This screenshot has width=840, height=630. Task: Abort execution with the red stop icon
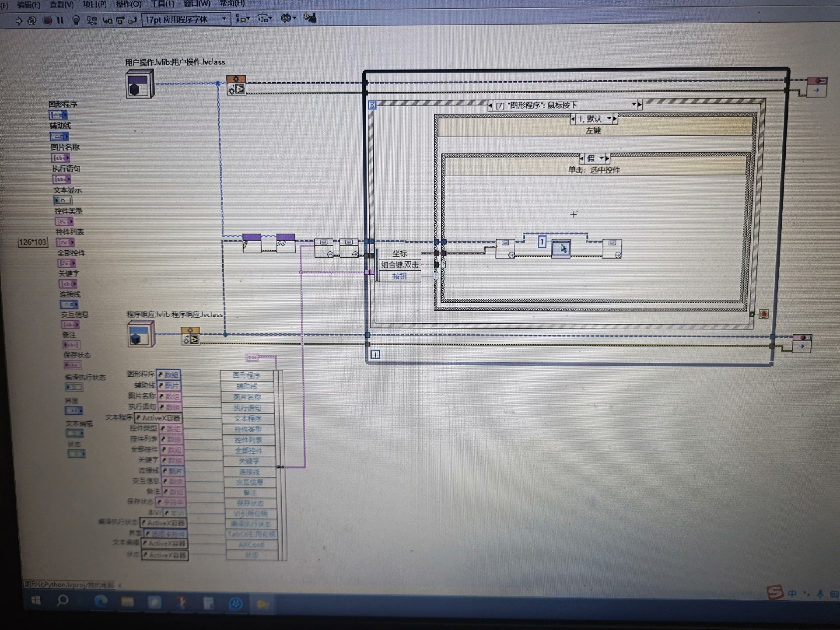[47, 21]
